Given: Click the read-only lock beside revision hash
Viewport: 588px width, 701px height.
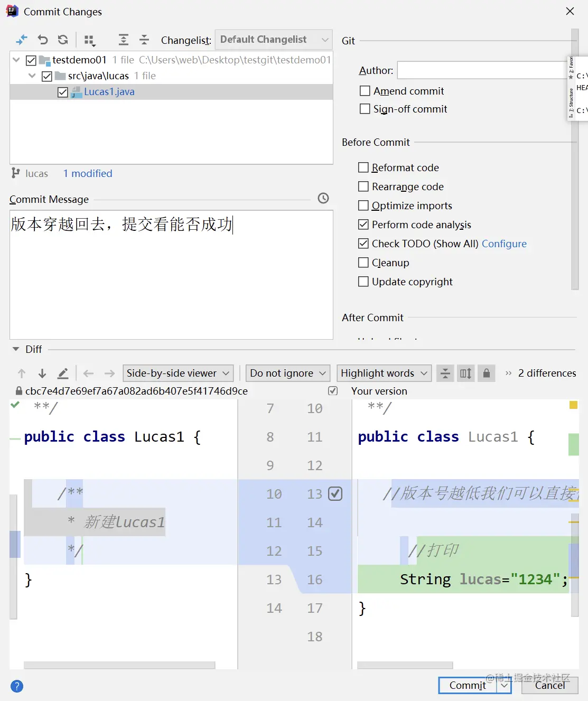Looking at the screenshot, I should tap(19, 391).
